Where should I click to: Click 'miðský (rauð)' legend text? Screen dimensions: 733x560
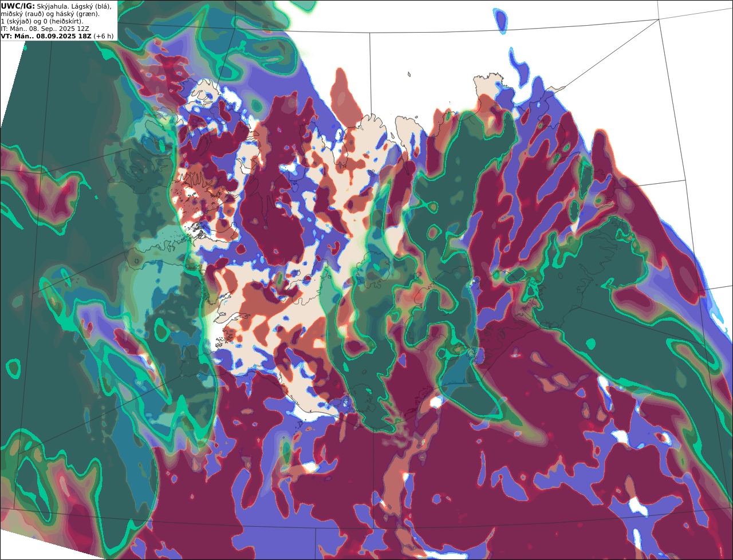pos(22,14)
